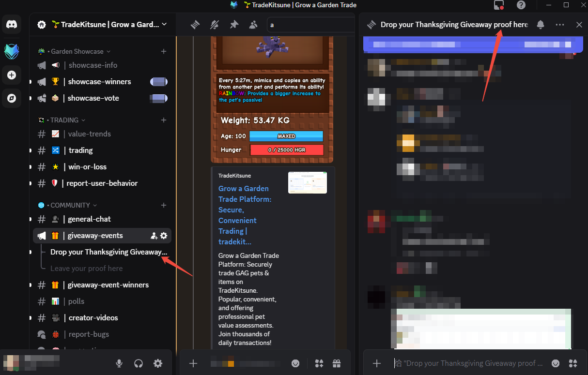Toggle microphone mute in user panel

coord(119,363)
